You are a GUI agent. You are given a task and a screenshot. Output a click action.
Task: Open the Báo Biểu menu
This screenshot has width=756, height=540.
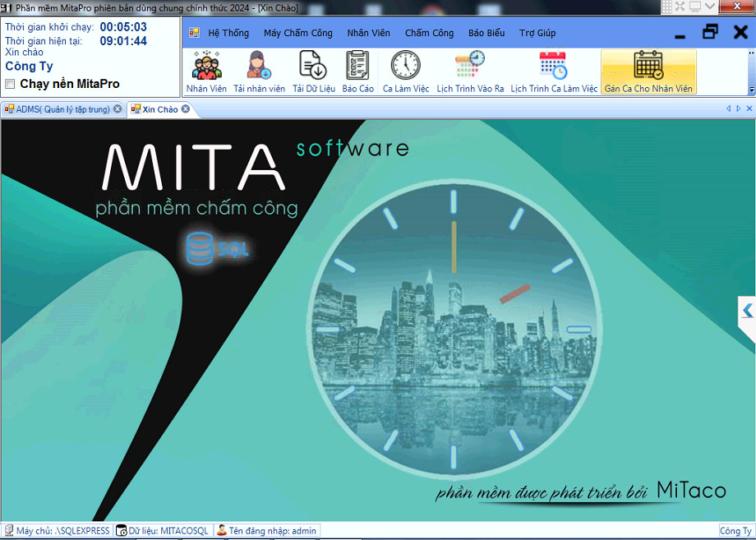[x=486, y=34]
